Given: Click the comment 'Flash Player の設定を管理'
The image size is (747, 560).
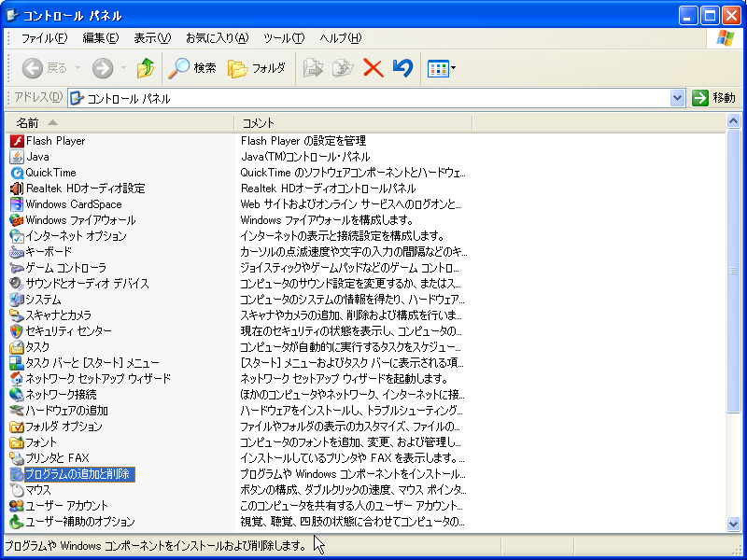Looking at the screenshot, I should [303, 141].
